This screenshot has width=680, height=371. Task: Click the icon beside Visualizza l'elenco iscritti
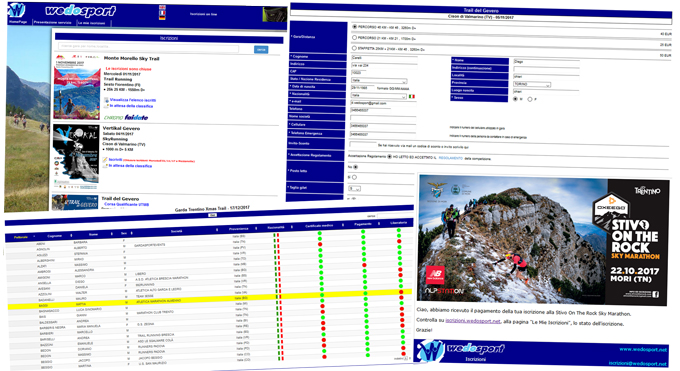coord(106,100)
